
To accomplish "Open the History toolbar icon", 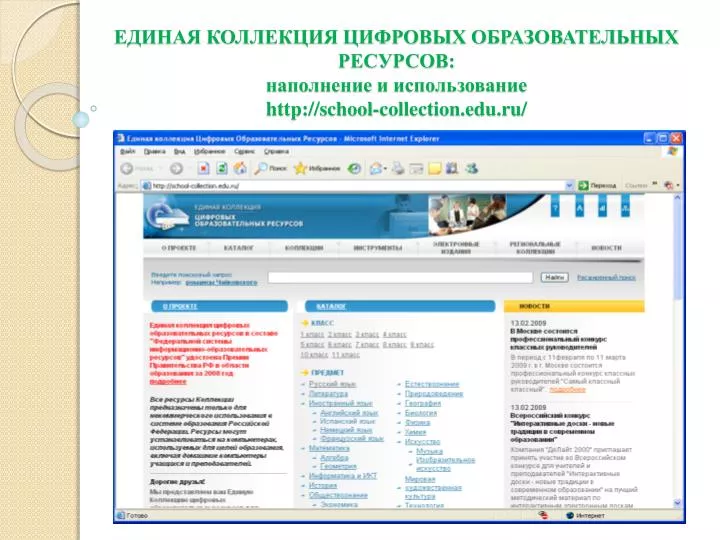I will [354, 169].
